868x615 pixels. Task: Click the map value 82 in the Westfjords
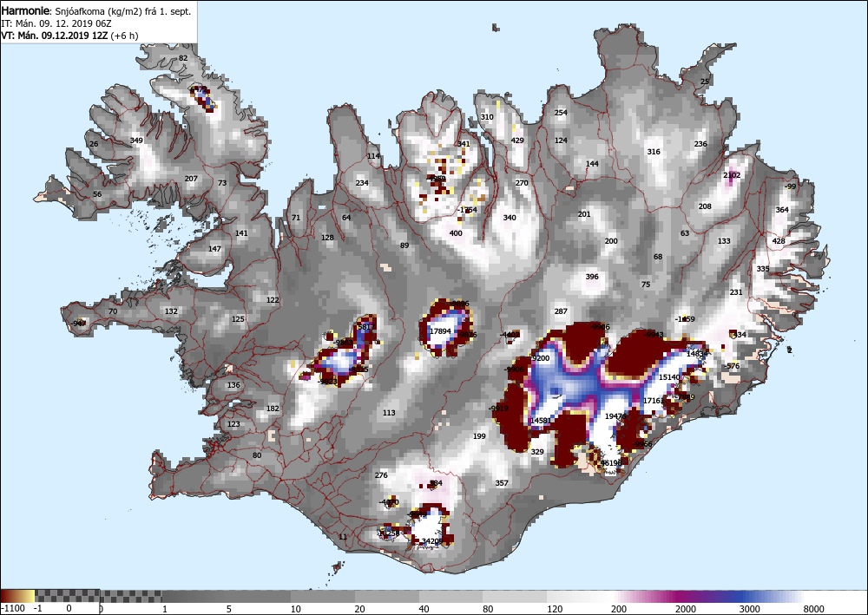point(183,58)
